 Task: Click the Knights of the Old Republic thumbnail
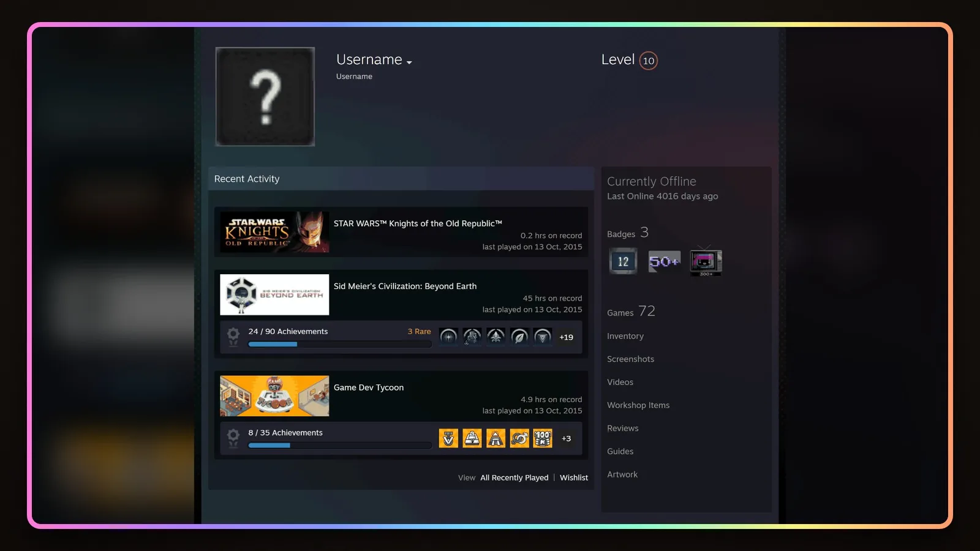[x=274, y=232]
